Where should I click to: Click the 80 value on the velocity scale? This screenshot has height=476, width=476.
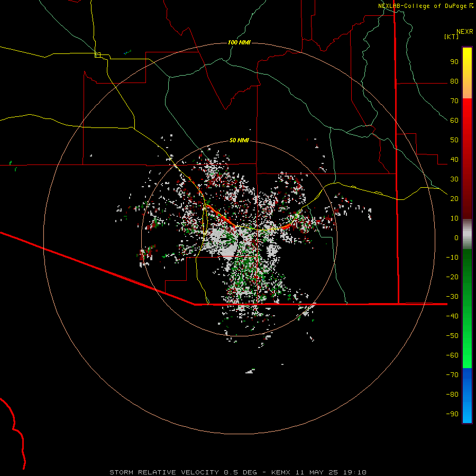click(454, 81)
